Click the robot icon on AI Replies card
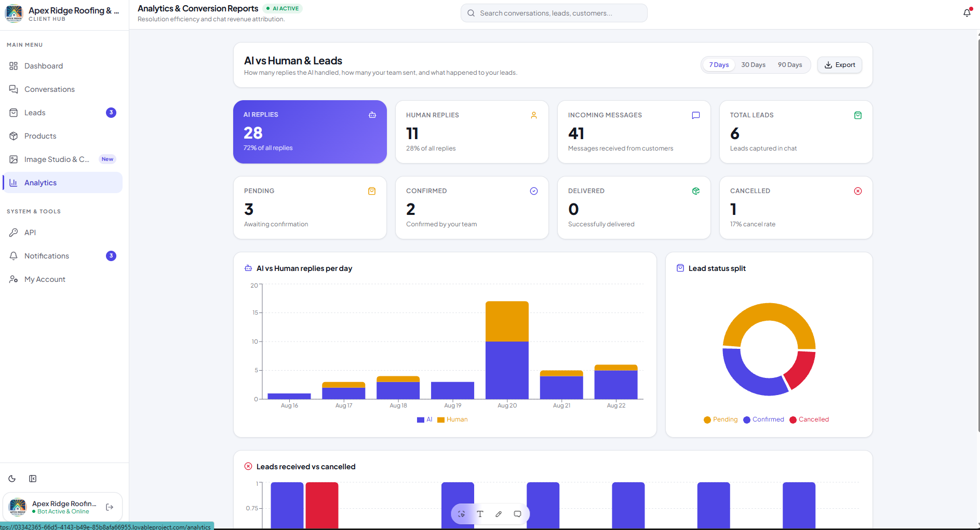 point(372,115)
